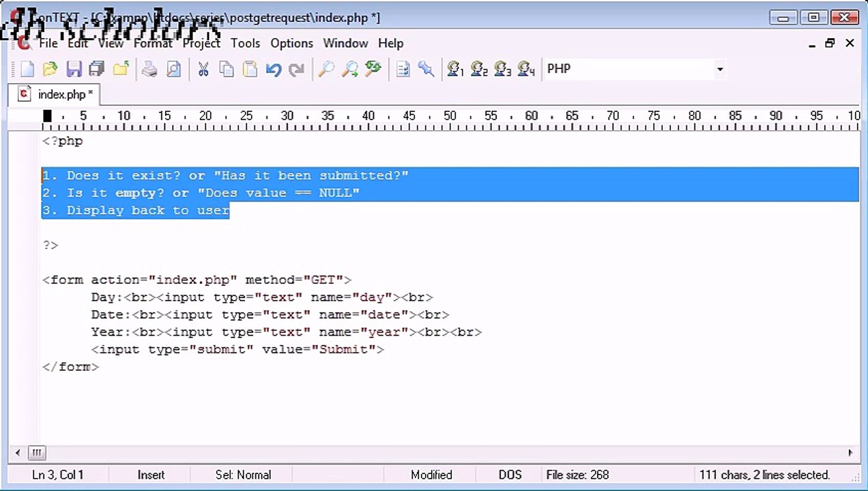
Task: Click the '<?php' opening tag line
Action: tap(63, 141)
